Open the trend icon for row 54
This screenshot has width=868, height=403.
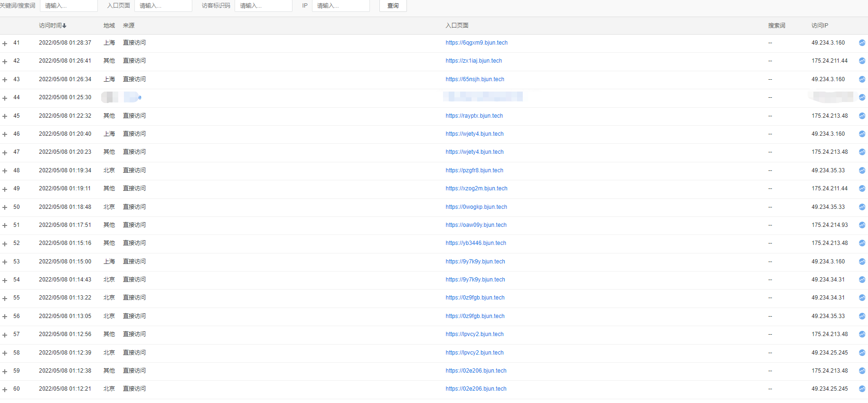(862, 280)
